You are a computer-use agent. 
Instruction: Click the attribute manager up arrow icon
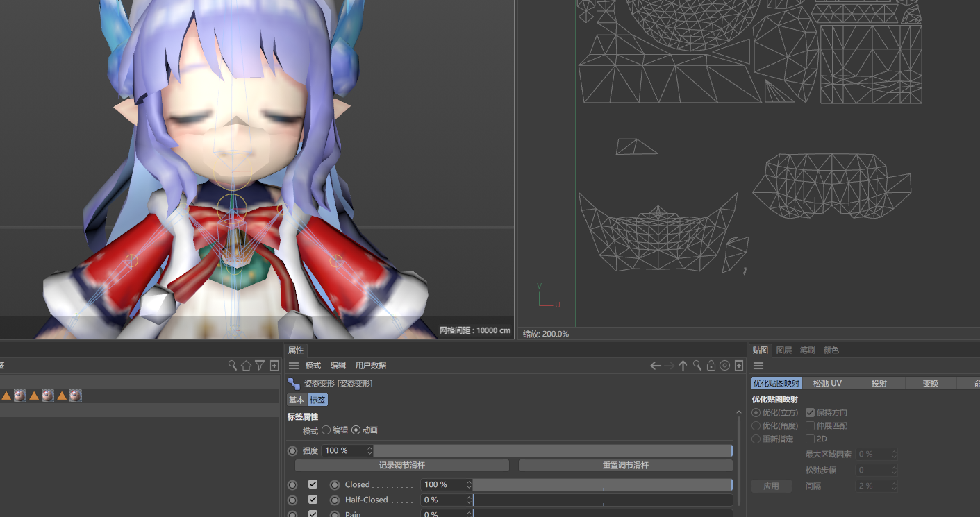point(683,366)
